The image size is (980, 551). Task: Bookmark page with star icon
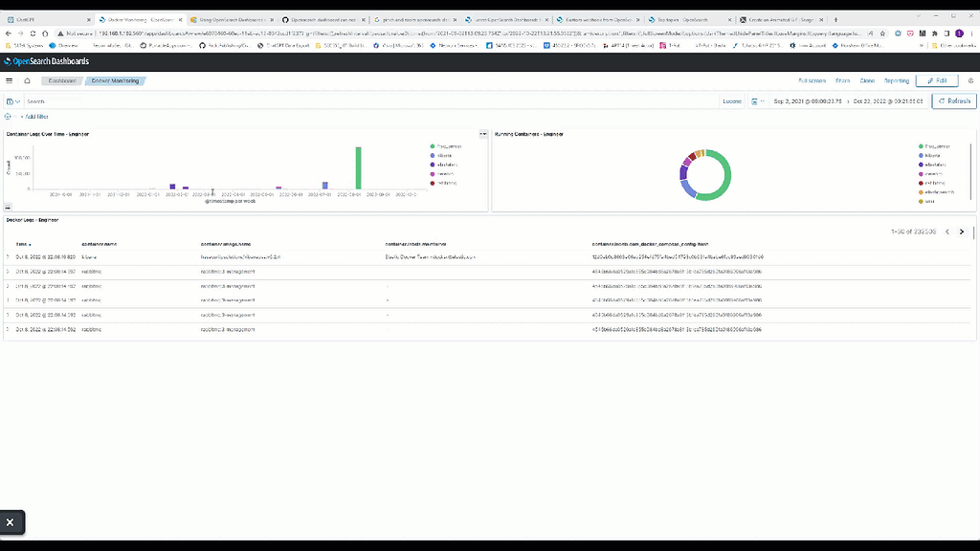[882, 33]
